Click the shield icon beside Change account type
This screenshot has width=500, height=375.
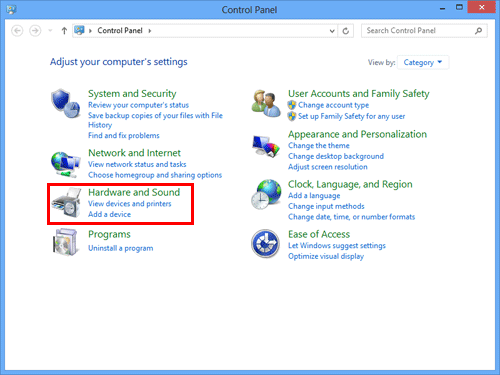point(292,105)
